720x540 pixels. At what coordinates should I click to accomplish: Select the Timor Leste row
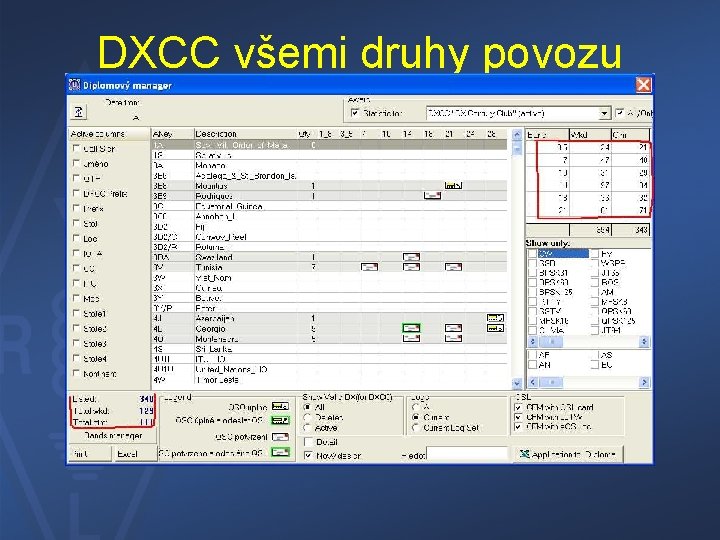(x=330, y=380)
